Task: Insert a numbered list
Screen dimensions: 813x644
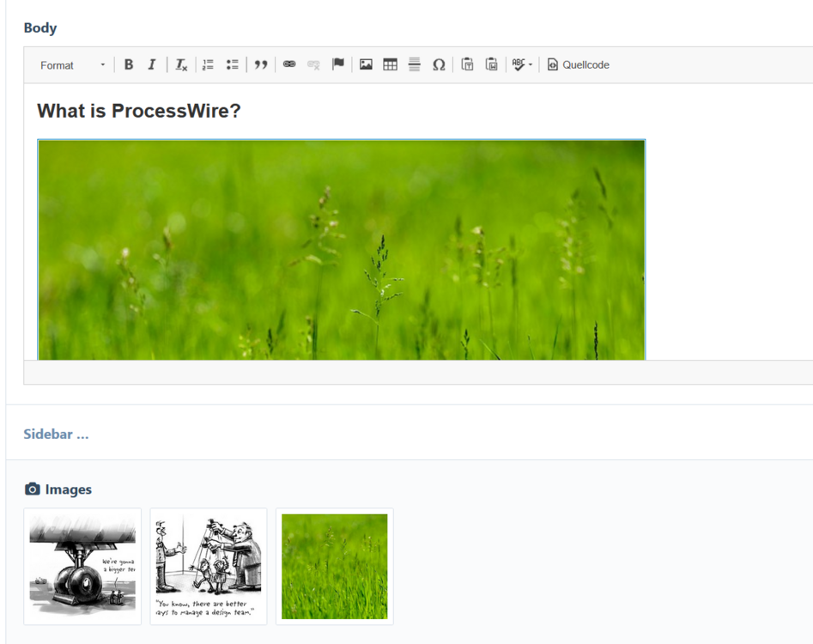Action: click(x=208, y=64)
